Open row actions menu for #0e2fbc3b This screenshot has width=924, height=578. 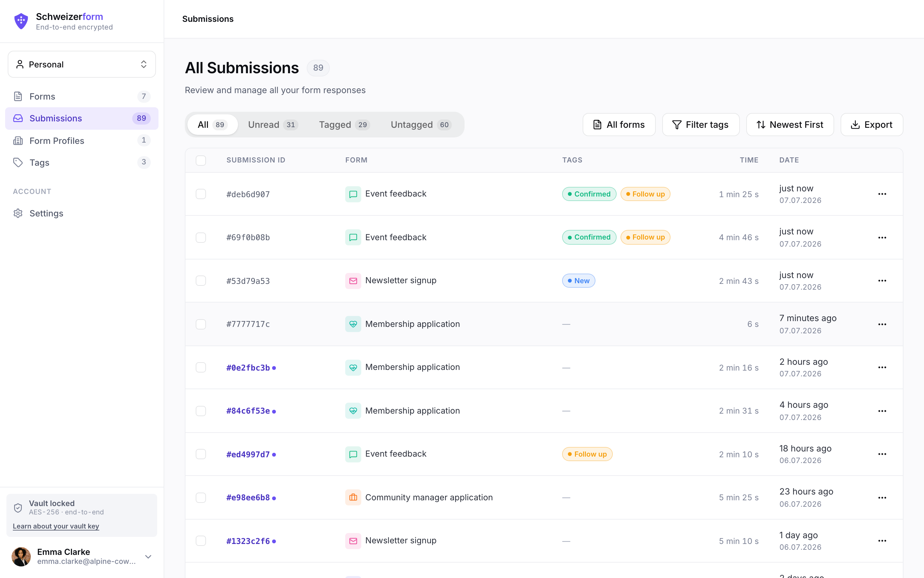tap(882, 367)
